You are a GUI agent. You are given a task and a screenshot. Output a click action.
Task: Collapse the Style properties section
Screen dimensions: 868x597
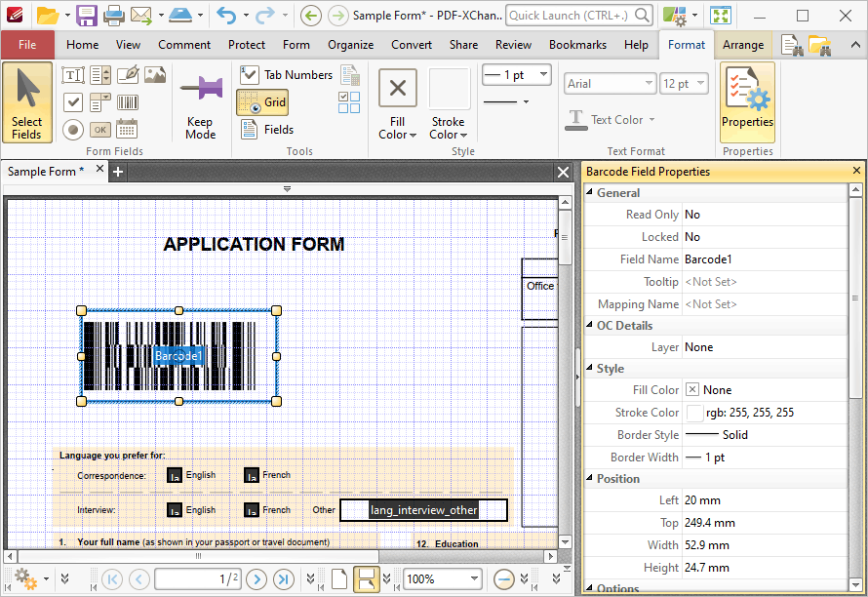589,368
